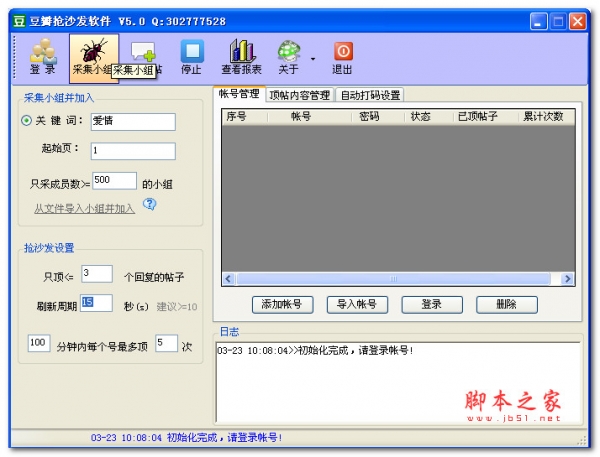The height and width of the screenshot is (457, 600).
Task: Click the 关于 mushroom icon
Action: pos(289,57)
